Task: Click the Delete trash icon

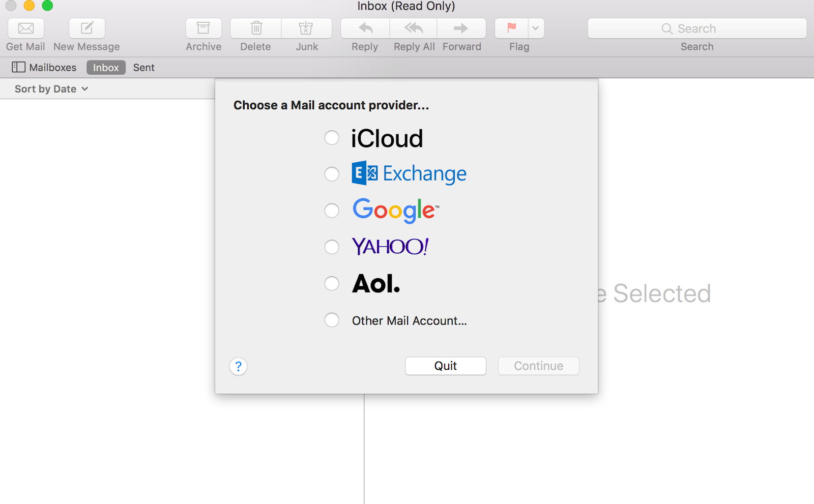Action: point(256,28)
